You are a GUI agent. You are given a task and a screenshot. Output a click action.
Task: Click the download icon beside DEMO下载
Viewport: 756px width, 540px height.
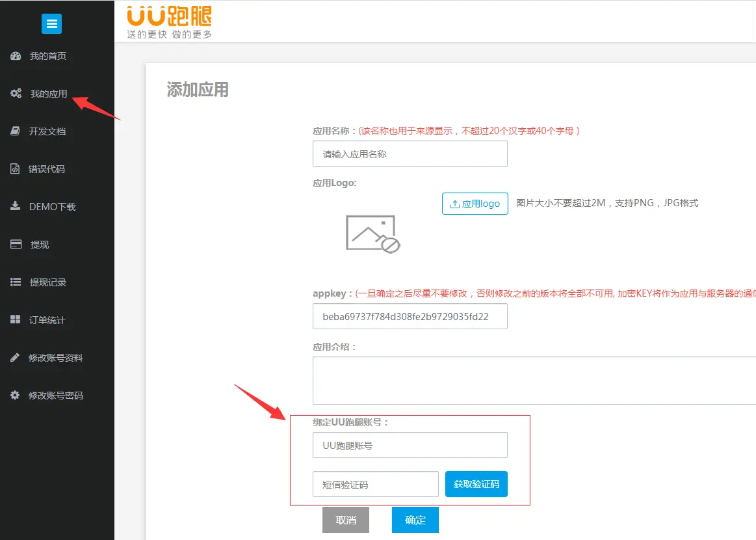[x=16, y=206]
